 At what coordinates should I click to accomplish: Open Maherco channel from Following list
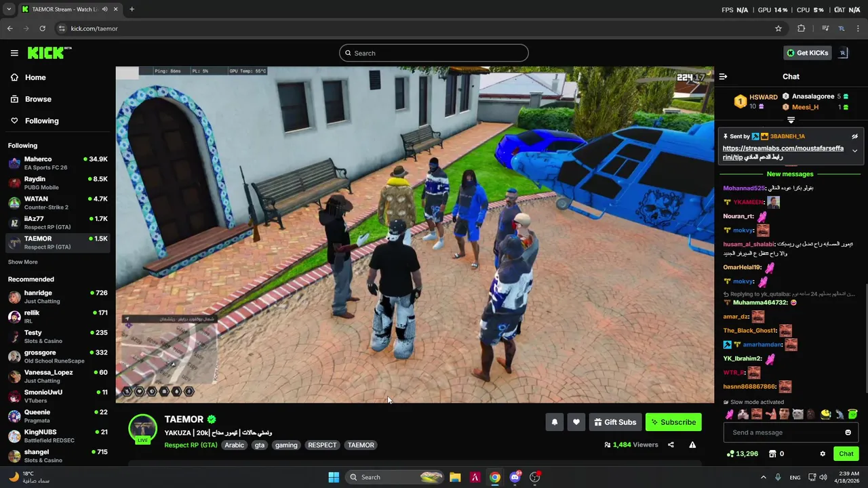click(x=58, y=163)
